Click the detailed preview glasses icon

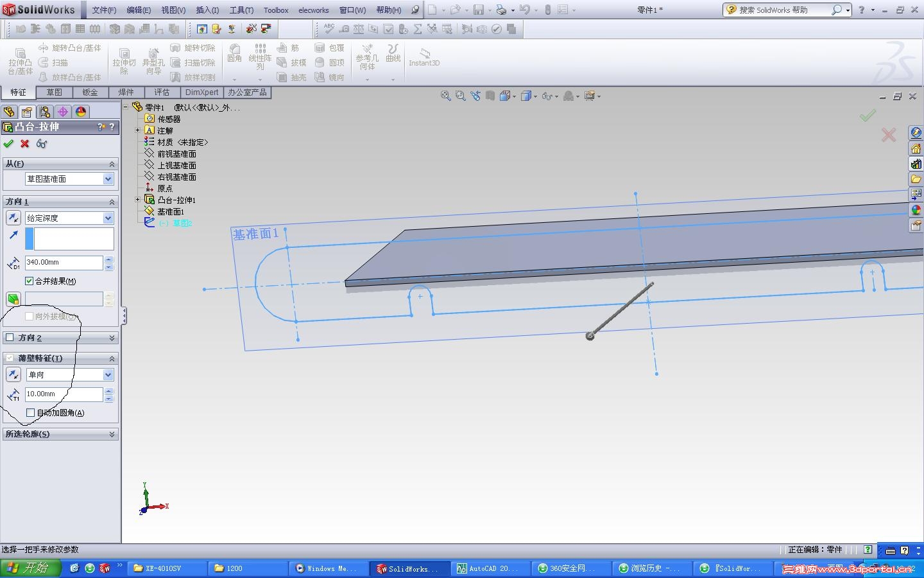[x=42, y=144]
